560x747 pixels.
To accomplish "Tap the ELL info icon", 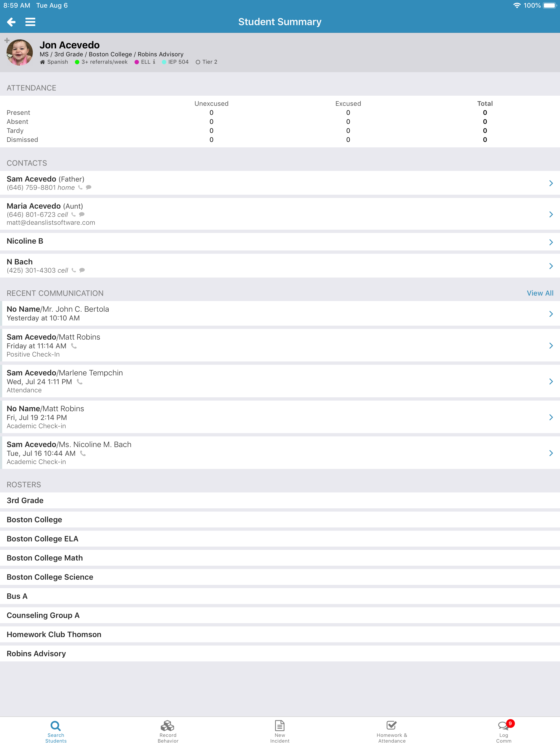I will [x=154, y=62].
